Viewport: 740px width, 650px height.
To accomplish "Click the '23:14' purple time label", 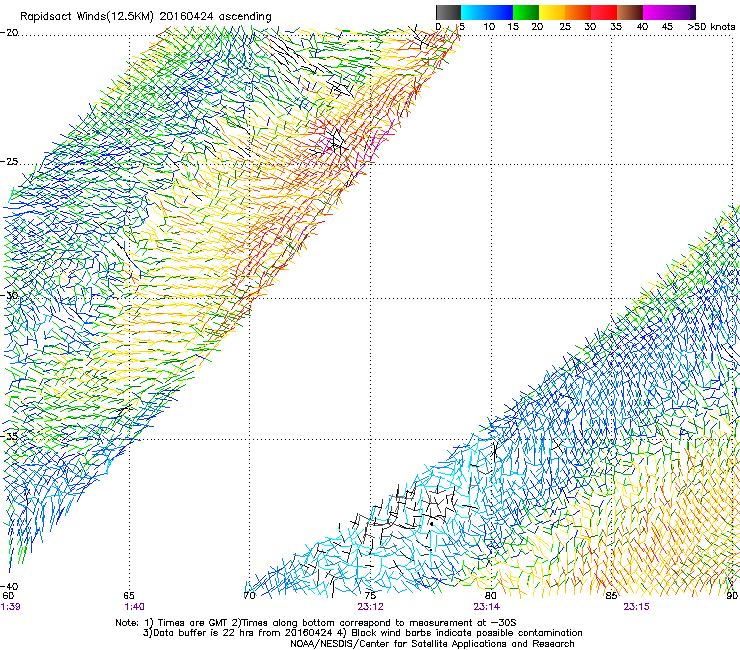I will [x=487, y=607].
